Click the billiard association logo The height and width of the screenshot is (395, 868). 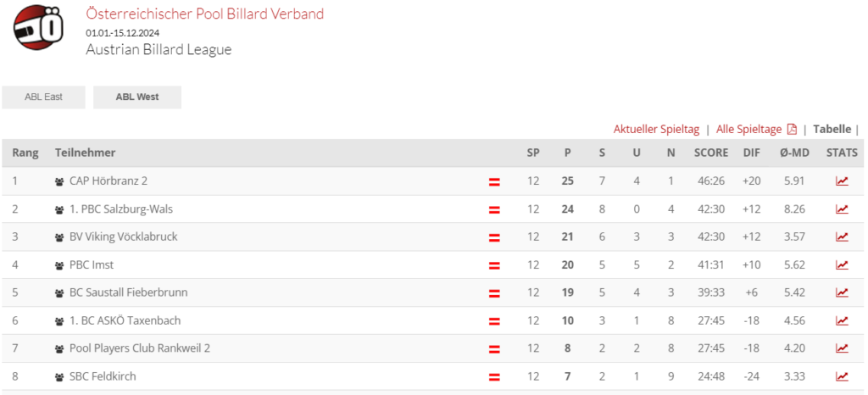click(38, 26)
